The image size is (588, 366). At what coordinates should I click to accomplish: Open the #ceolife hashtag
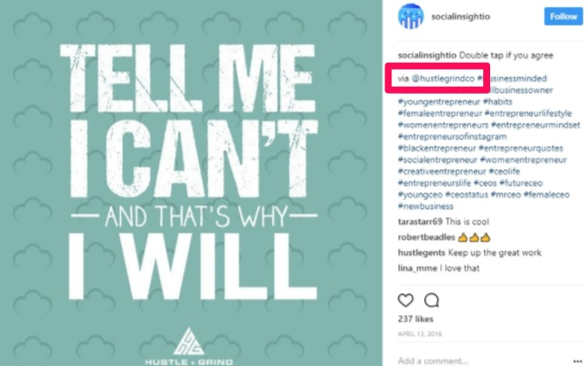[505, 172]
